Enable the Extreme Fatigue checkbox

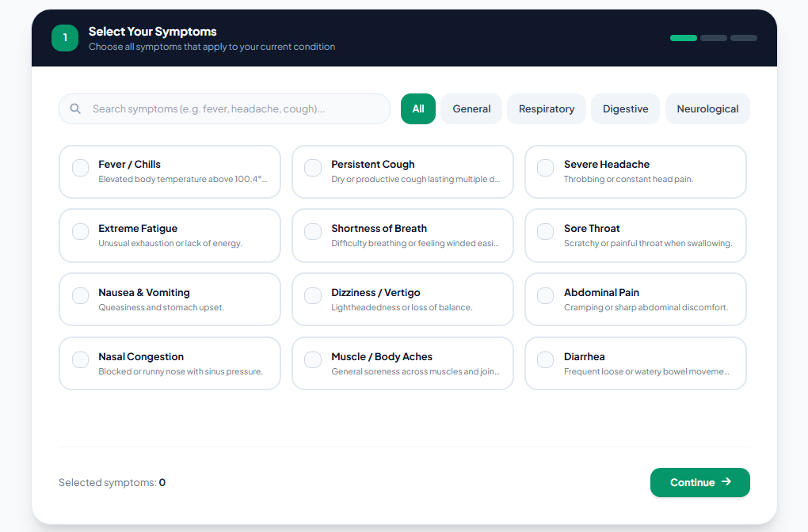(x=80, y=232)
